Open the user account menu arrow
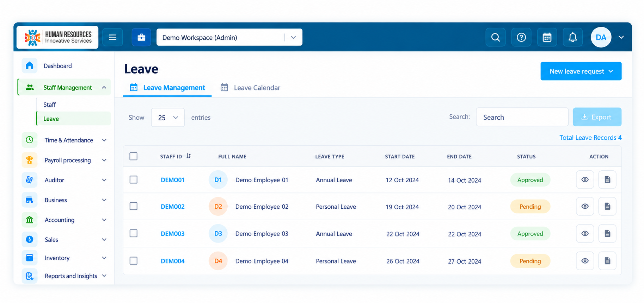 point(621,37)
